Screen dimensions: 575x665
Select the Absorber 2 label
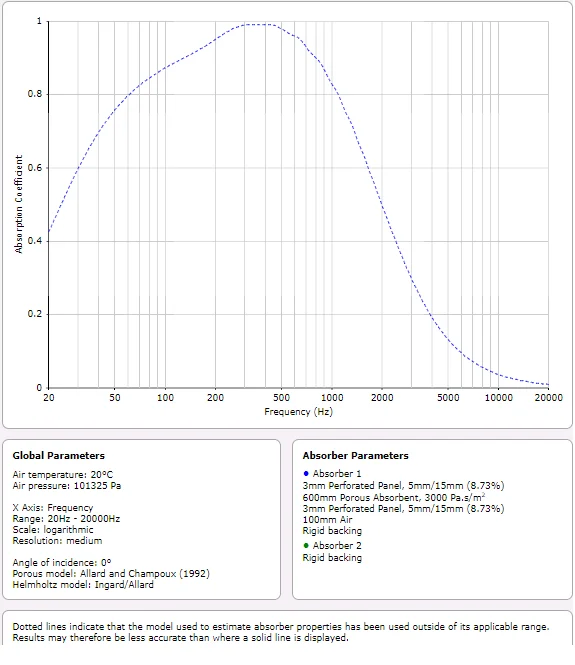[337, 545]
